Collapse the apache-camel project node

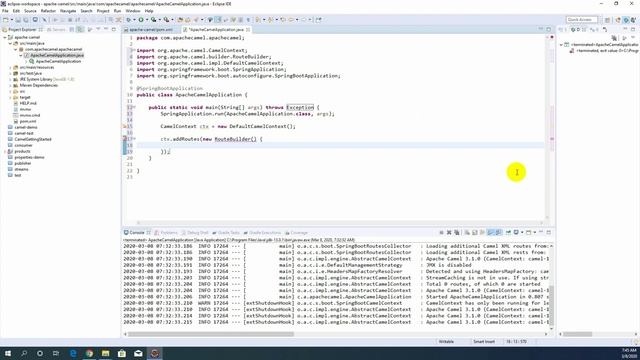pos(5,37)
